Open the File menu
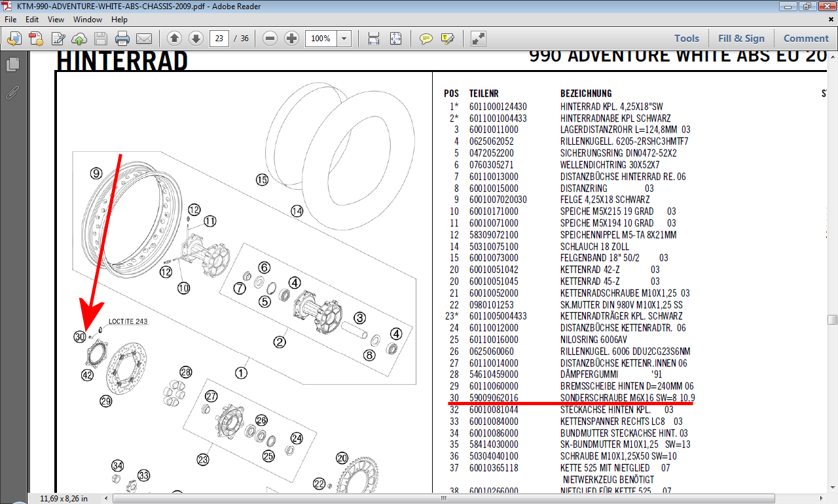 click(x=11, y=20)
